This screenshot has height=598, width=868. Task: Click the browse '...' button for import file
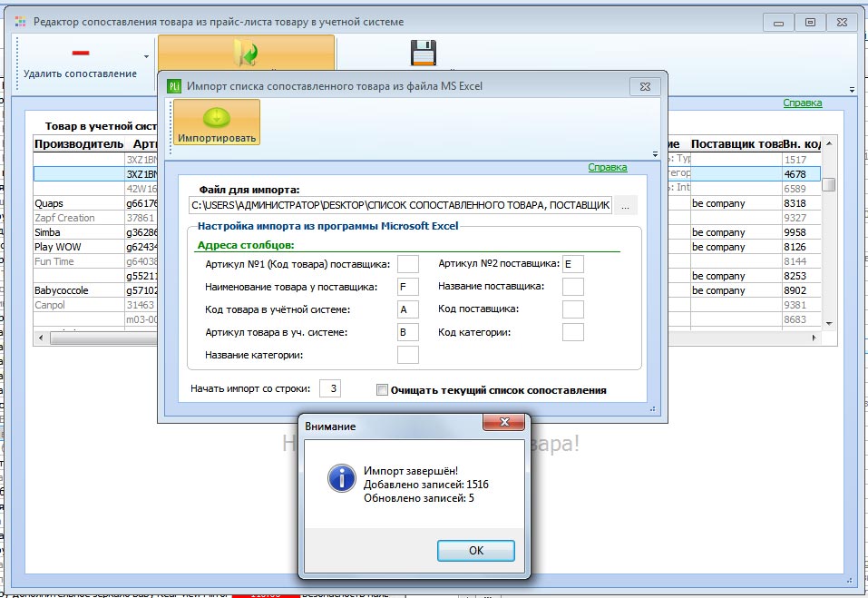click(625, 205)
